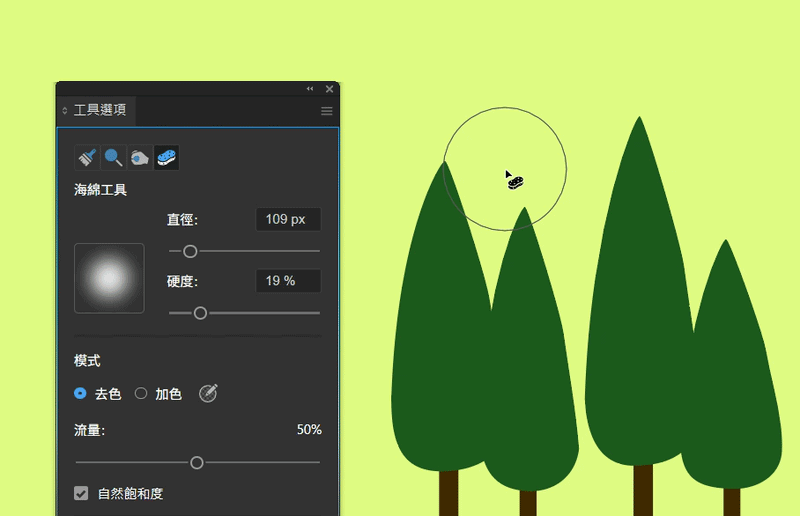Image resolution: width=800 pixels, height=516 pixels.
Task: Toggle the 自然飽和度 checkbox
Action: [81, 493]
